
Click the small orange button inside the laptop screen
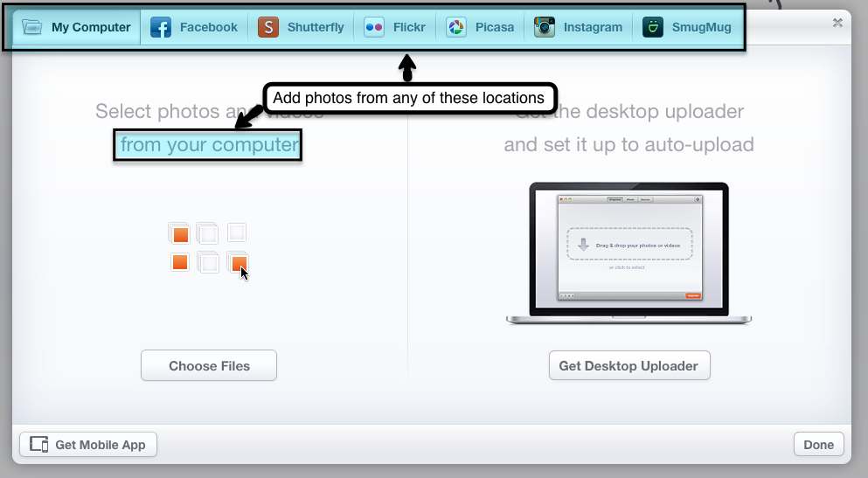pos(693,295)
